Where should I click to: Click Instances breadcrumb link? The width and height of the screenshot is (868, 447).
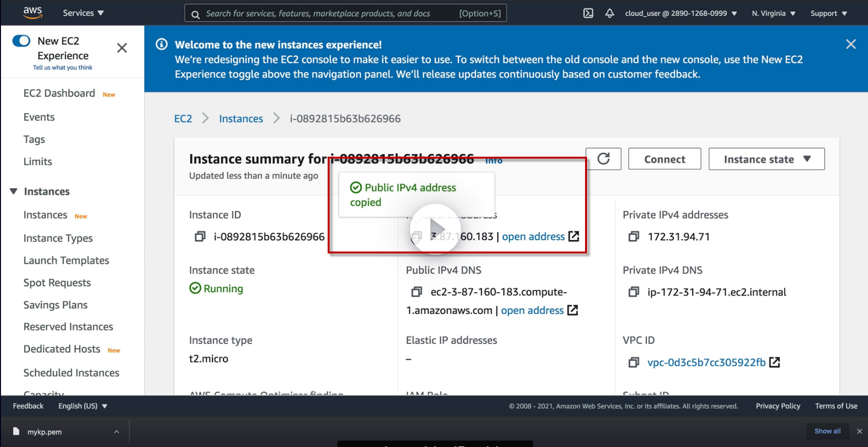[x=241, y=118]
